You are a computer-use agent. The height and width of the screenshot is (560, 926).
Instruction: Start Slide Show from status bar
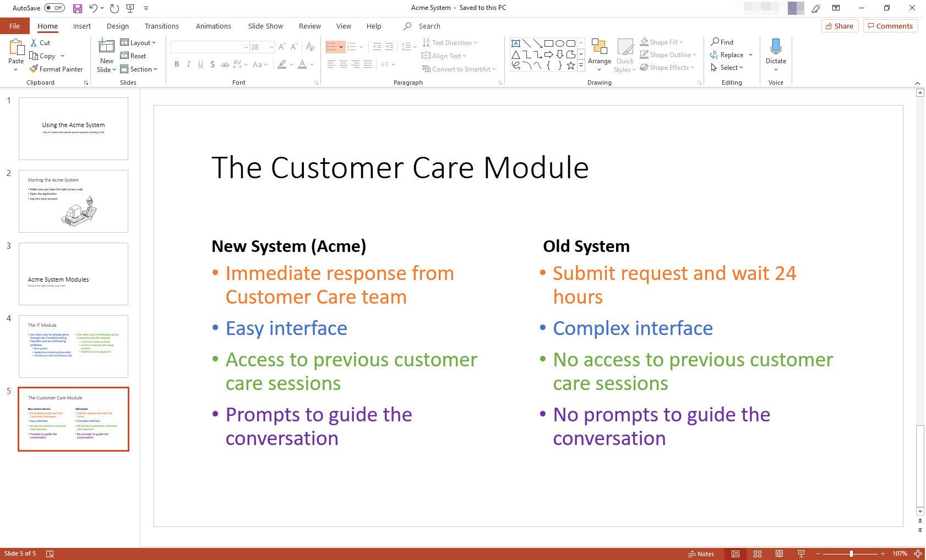tap(801, 554)
